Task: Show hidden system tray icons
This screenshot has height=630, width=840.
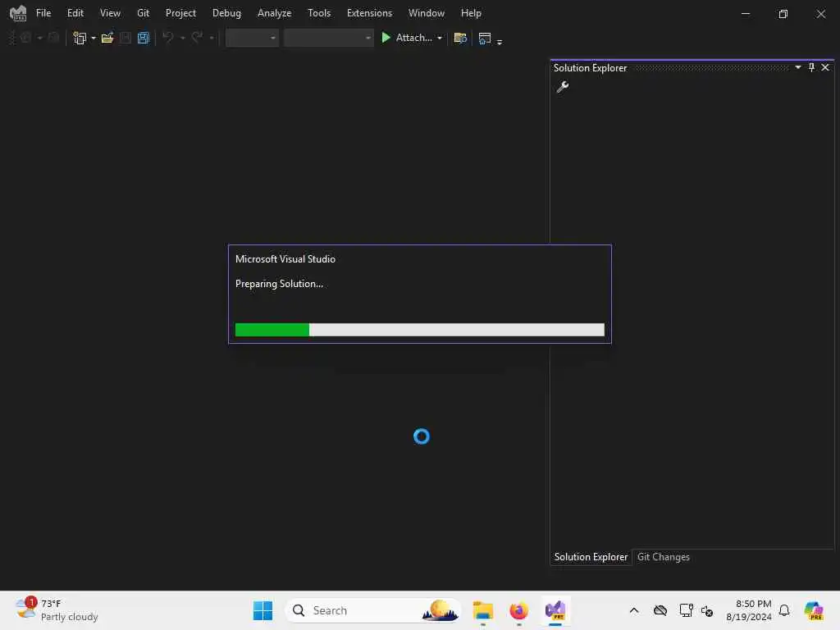Action: 634,610
